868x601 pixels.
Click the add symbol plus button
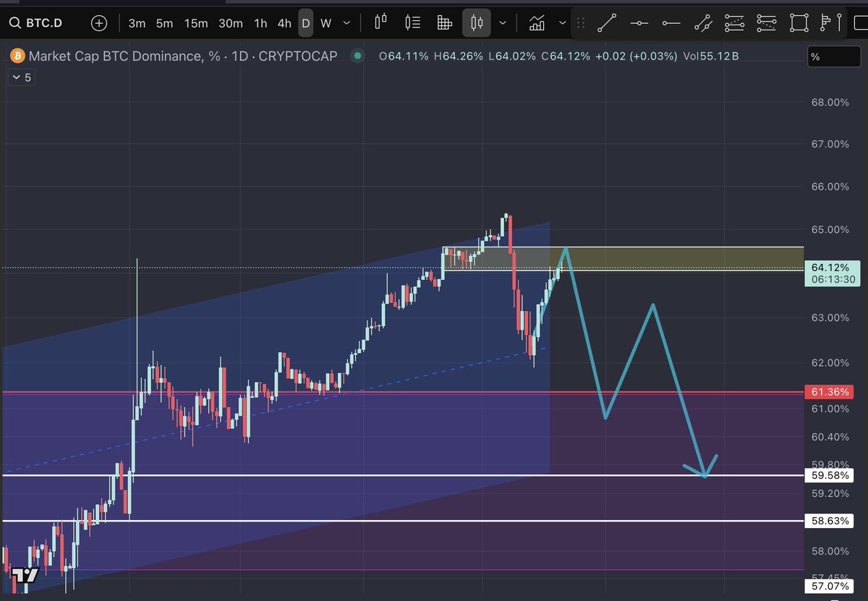[x=99, y=23]
